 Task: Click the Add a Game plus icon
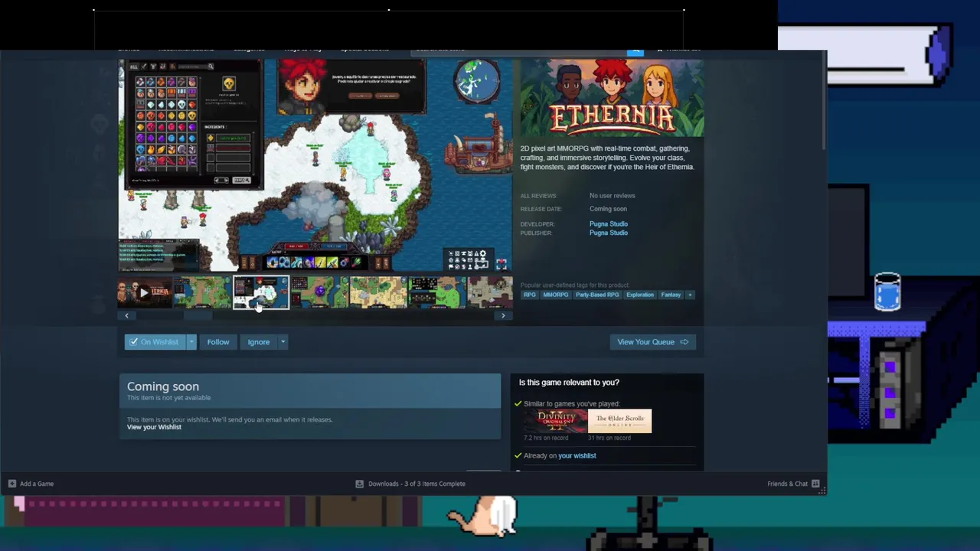[11, 484]
